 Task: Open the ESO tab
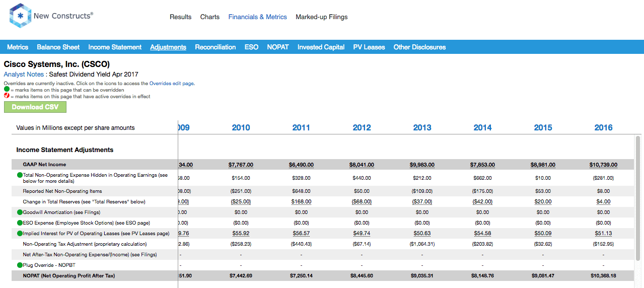click(x=251, y=47)
